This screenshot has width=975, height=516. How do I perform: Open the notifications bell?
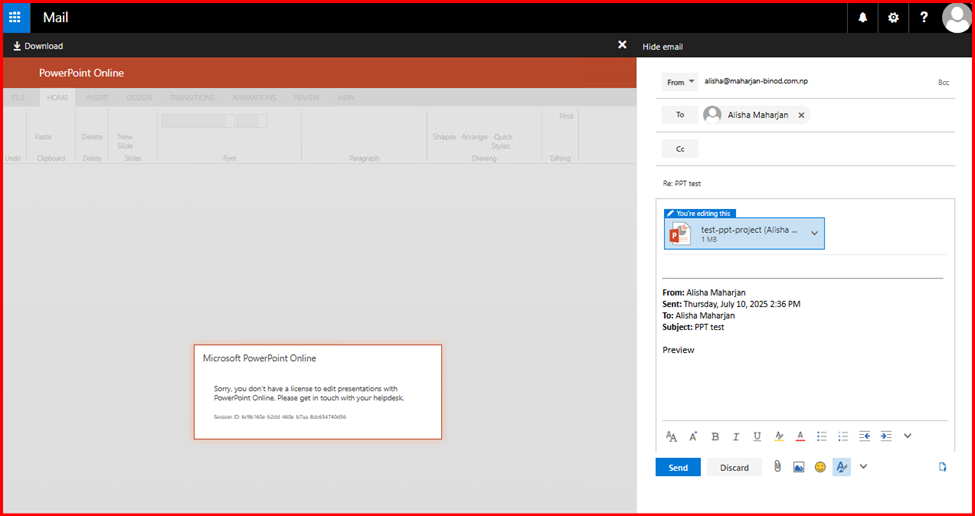pos(863,17)
